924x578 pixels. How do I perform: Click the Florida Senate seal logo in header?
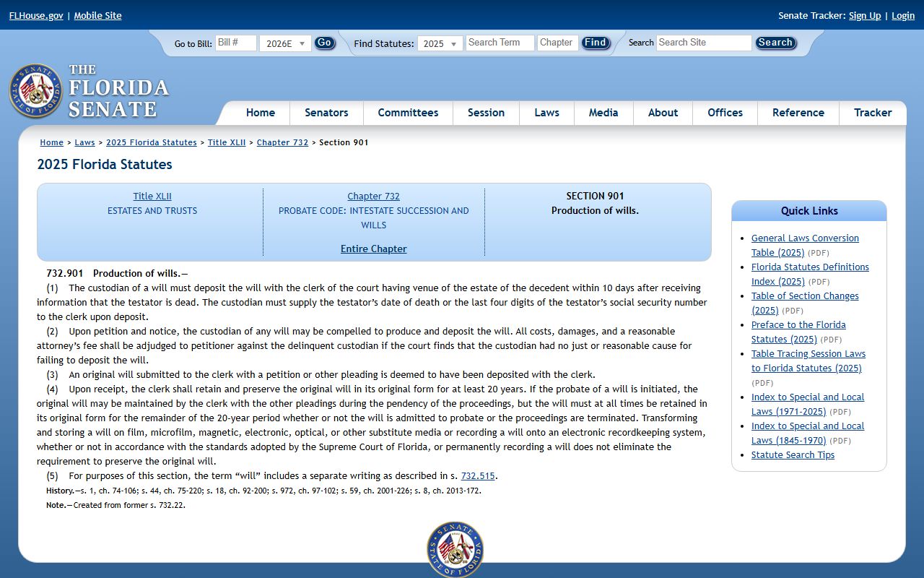pos(36,91)
